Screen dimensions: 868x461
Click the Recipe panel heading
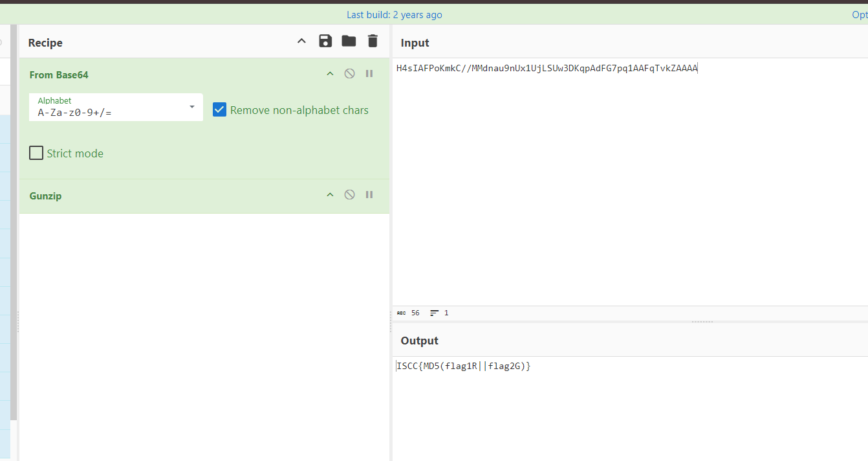pos(45,43)
